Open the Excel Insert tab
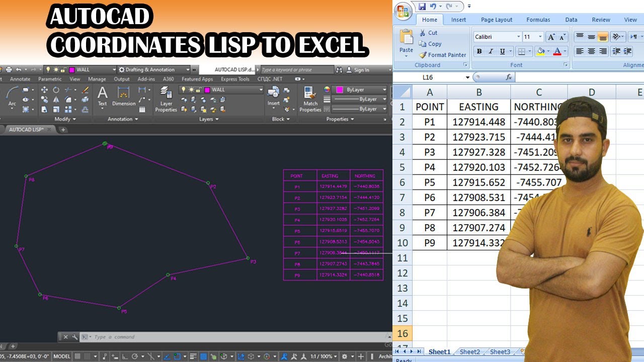 pyautogui.click(x=458, y=20)
